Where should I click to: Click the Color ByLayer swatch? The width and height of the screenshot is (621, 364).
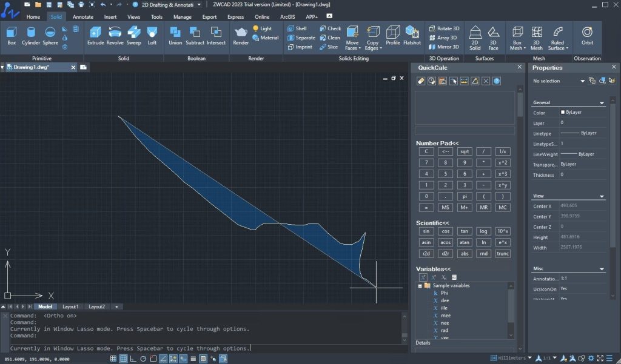pos(563,113)
